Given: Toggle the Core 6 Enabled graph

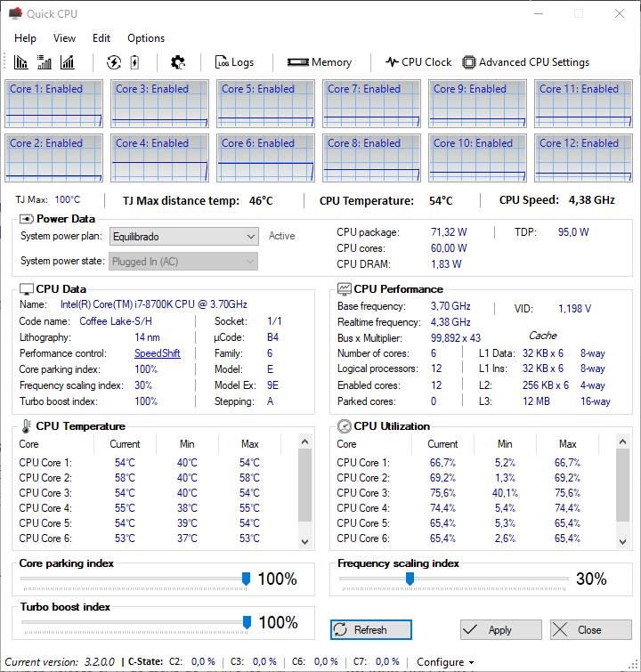Looking at the screenshot, I should (x=265, y=158).
